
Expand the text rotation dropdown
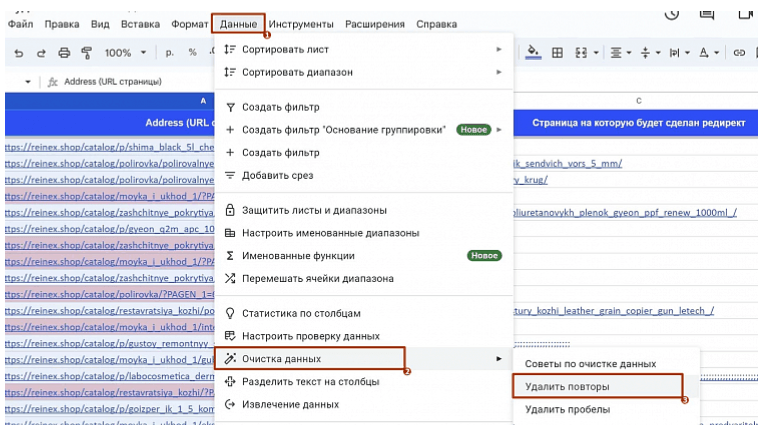[x=678, y=53]
